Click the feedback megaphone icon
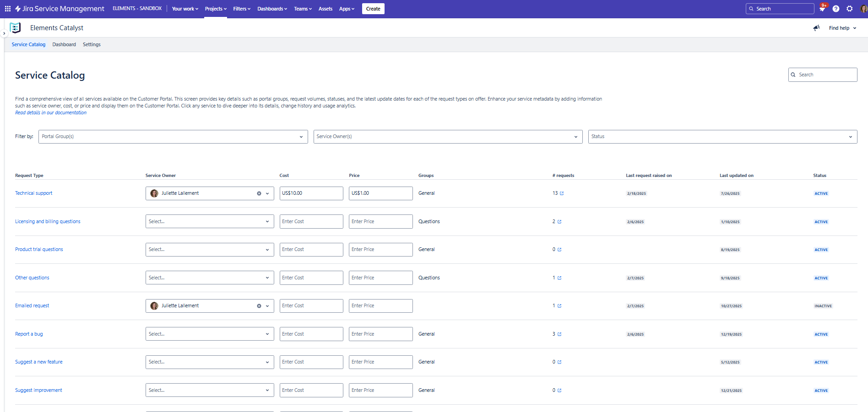 816,28
